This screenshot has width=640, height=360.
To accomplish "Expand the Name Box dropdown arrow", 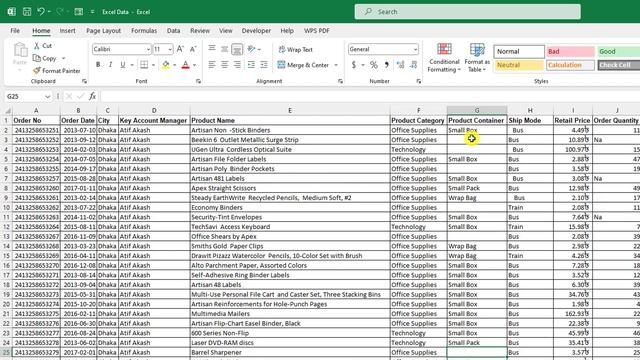I will [47, 97].
